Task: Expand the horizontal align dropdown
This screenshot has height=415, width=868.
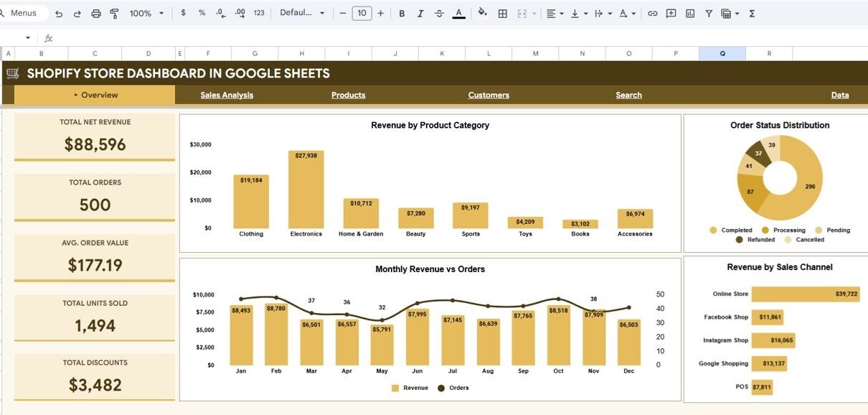Action: (x=555, y=14)
